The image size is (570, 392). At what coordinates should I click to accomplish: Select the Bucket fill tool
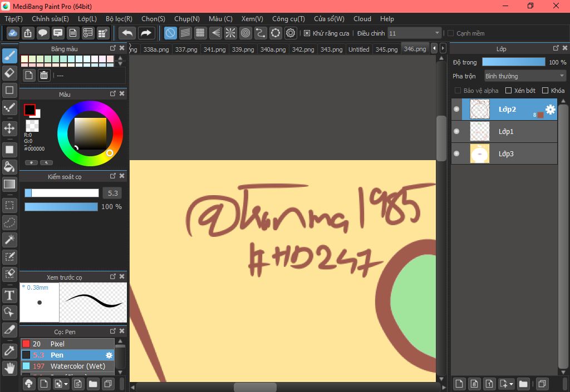9,167
